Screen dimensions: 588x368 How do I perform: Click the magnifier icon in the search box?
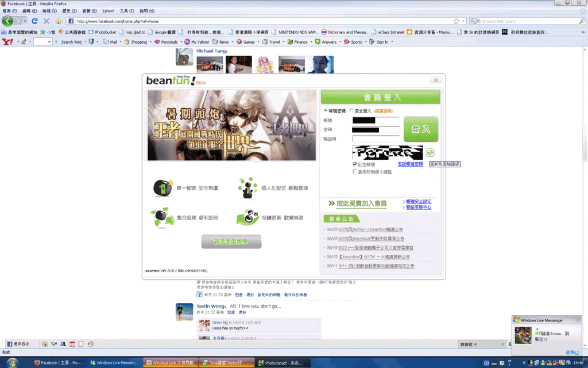[x=582, y=21]
